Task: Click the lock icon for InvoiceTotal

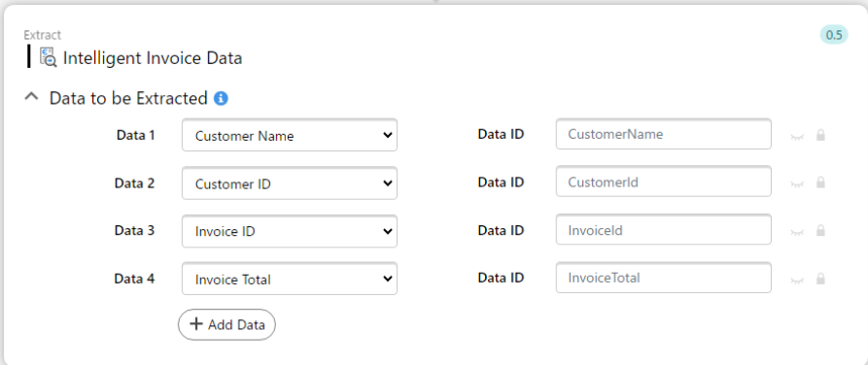Action: point(821,279)
